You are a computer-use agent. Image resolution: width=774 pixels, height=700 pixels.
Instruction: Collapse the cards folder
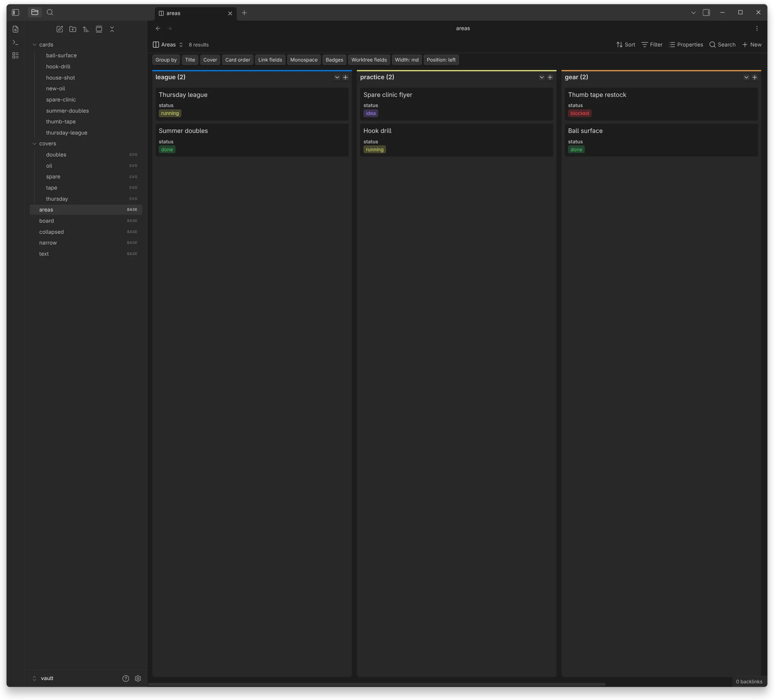(34, 45)
